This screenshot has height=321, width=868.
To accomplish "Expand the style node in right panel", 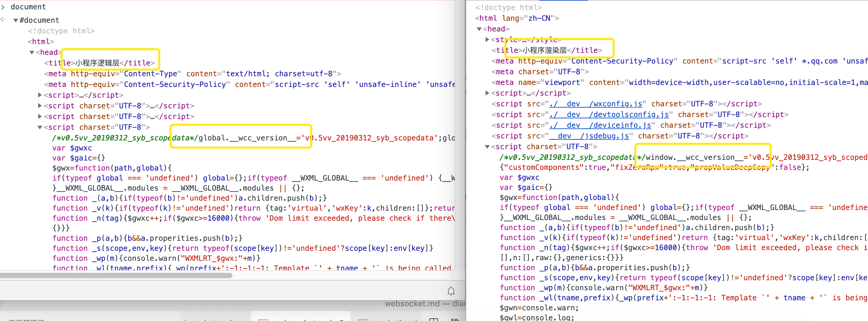I will (487, 39).
